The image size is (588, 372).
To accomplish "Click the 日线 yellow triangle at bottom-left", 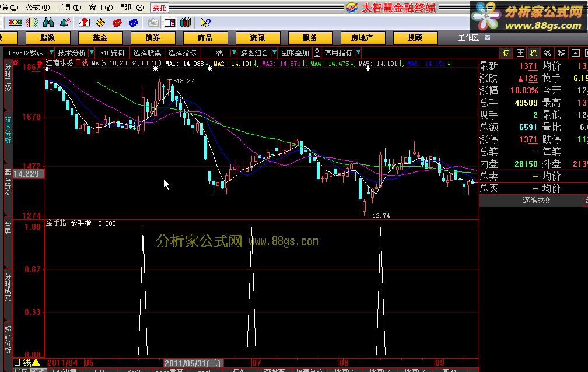I will [x=36, y=363].
